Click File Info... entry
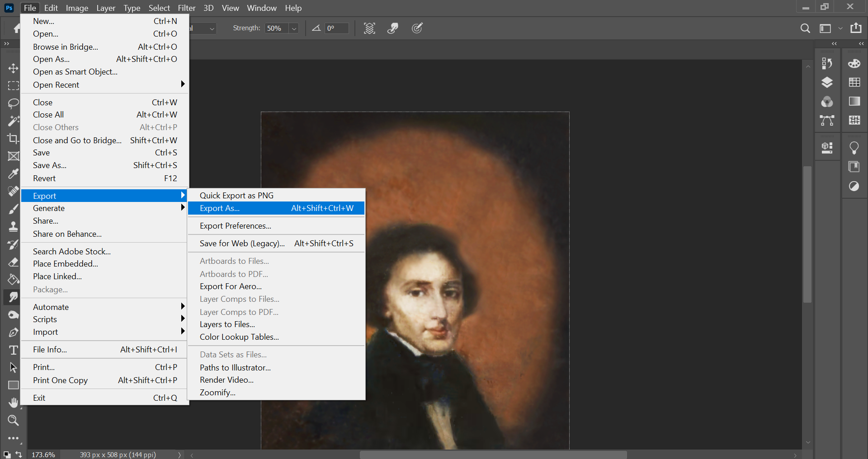Image resolution: width=868 pixels, height=459 pixels. [105, 350]
